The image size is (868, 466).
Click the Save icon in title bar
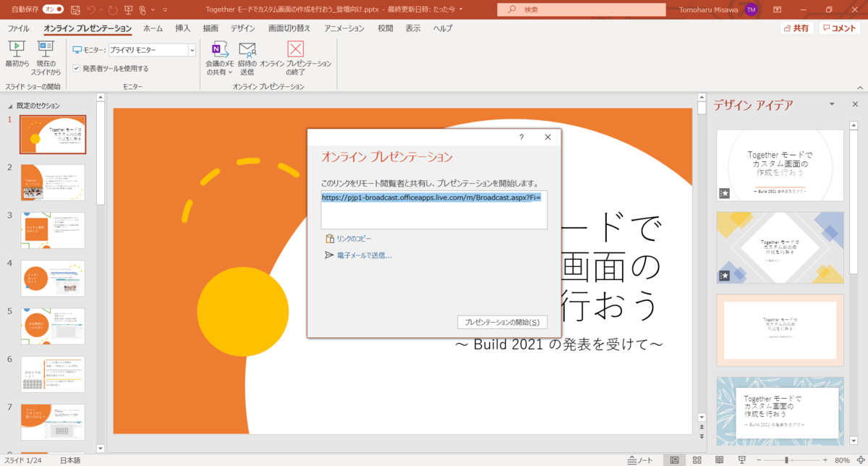click(x=75, y=10)
